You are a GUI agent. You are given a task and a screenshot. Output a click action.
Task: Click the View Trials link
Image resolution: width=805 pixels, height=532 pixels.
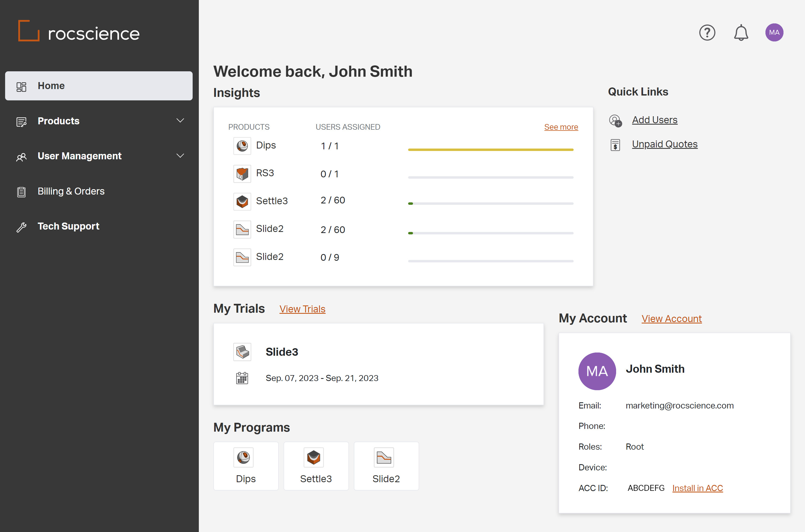302,309
